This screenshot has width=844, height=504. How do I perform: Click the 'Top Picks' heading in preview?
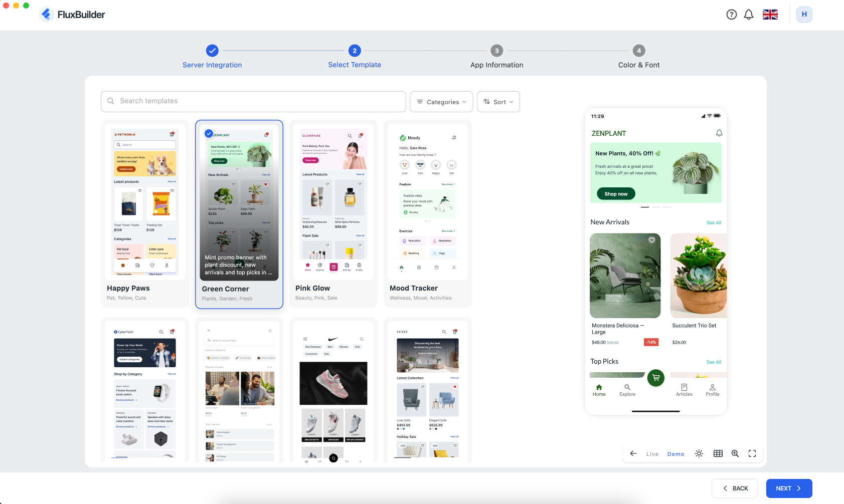pyautogui.click(x=604, y=362)
